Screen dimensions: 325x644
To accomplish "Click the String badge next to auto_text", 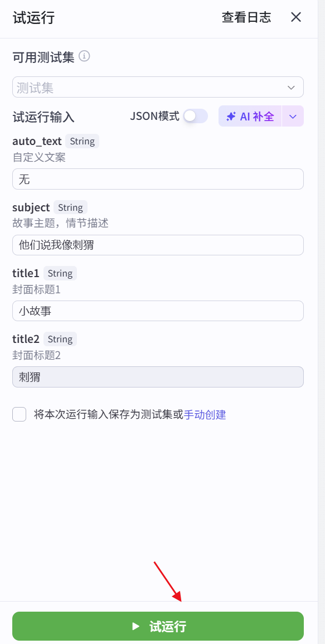I will [82, 141].
